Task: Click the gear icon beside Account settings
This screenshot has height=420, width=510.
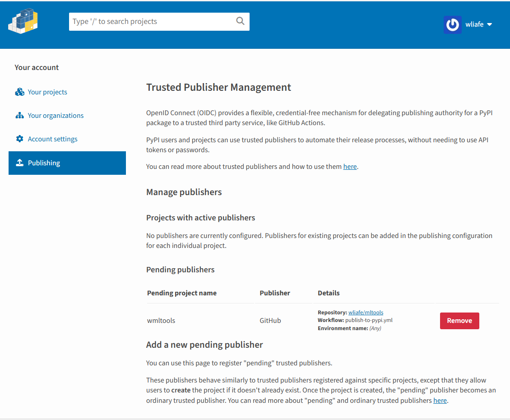Action: 19,139
